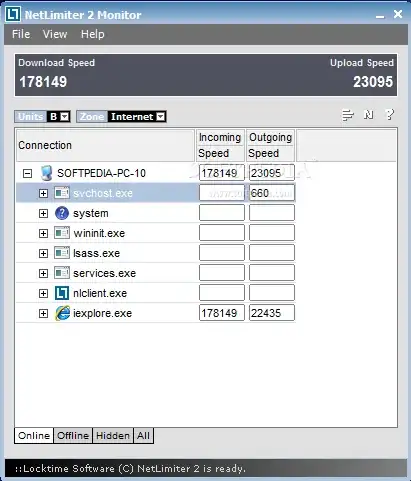Click the iexplore.exe Internet Explorer icon
The width and height of the screenshot is (411, 481).
(x=62, y=313)
